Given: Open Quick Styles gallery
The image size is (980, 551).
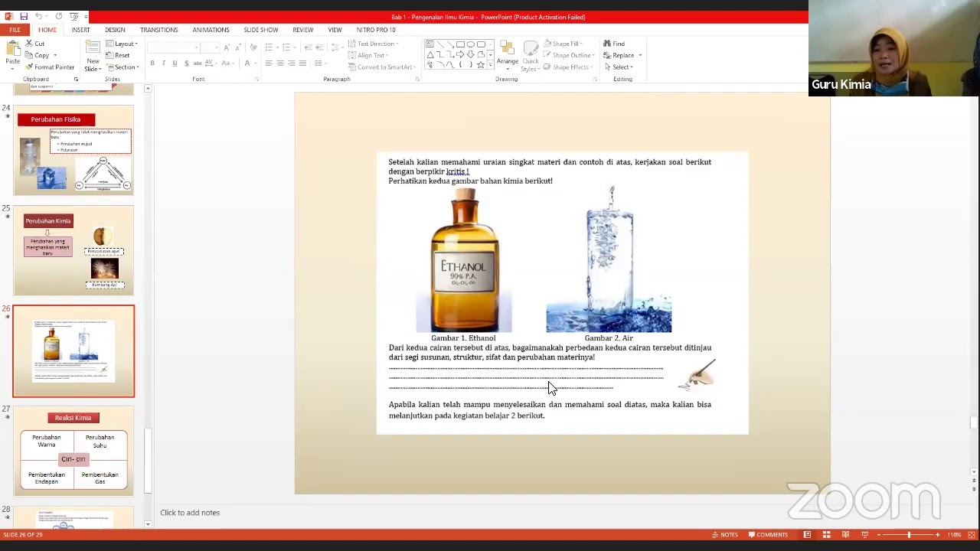Looking at the screenshot, I should tap(530, 55).
